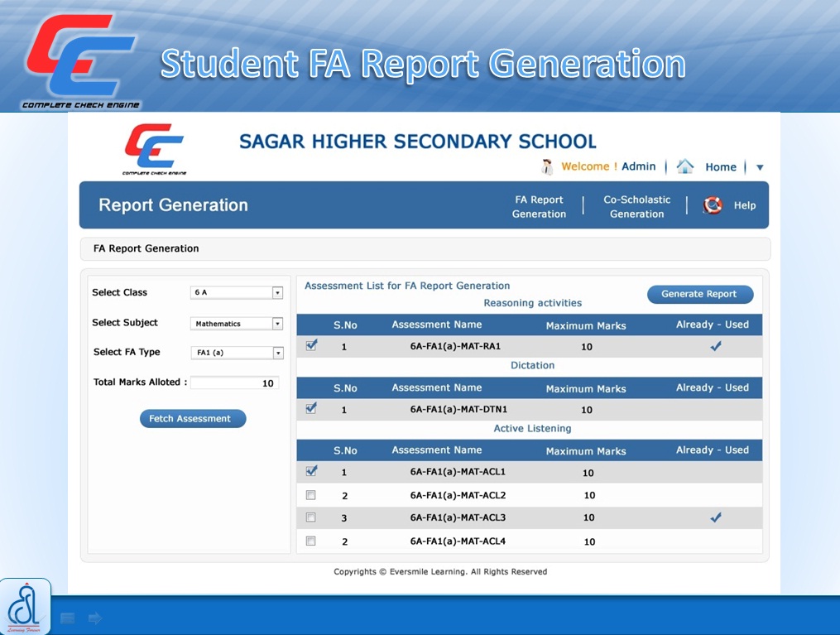Click the Fetch Assessment button
Screen dimensions: 840x635
tap(193, 419)
